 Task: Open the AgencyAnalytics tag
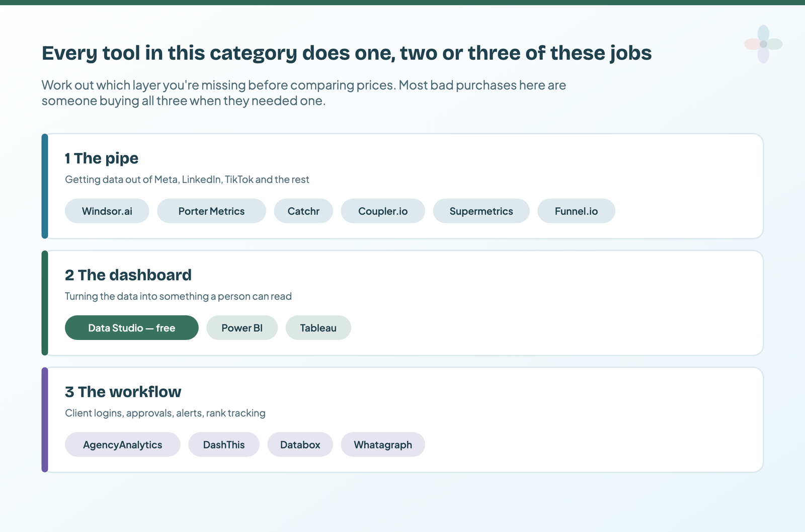pyautogui.click(x=123, y=445)
